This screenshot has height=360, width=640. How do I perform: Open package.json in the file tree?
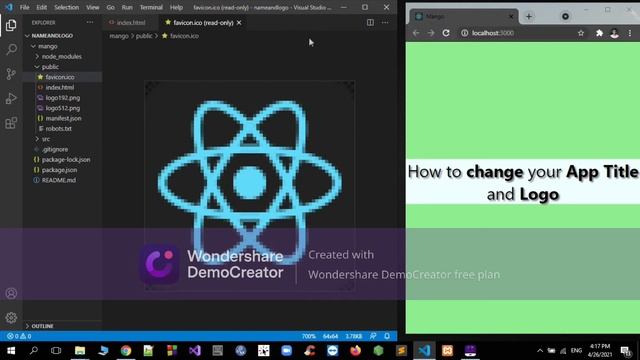click(59, 170)
